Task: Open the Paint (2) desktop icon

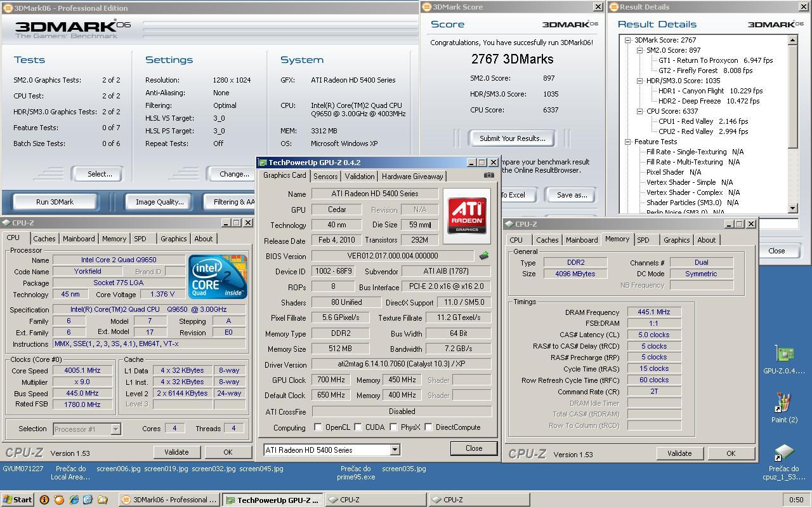Action: [784, 407]
